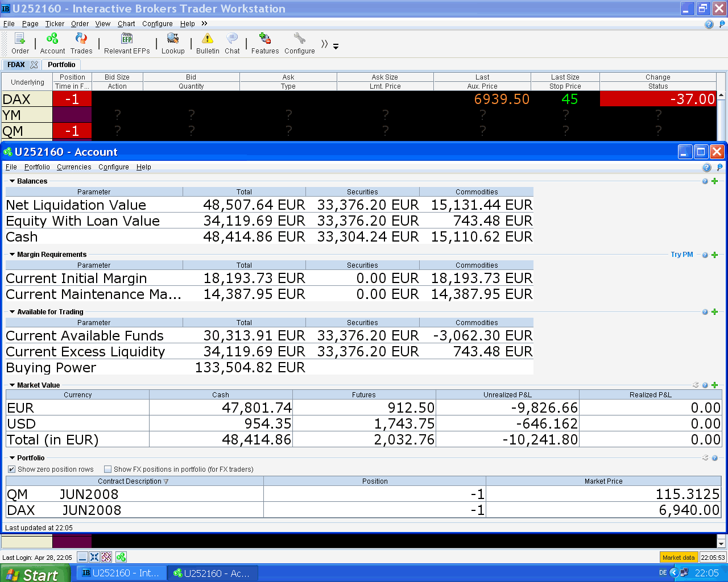The width and height of the screenshot is (728, 582).
Task: Expand hidden main menus via » chevron
Action: tap(204, 24)
